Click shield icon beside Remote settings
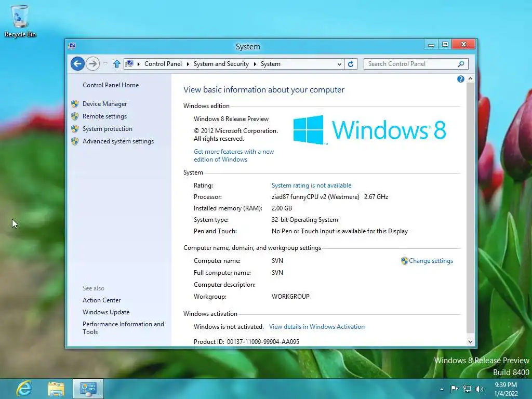This screenshot has height=399, width=532. coord(75,116)
